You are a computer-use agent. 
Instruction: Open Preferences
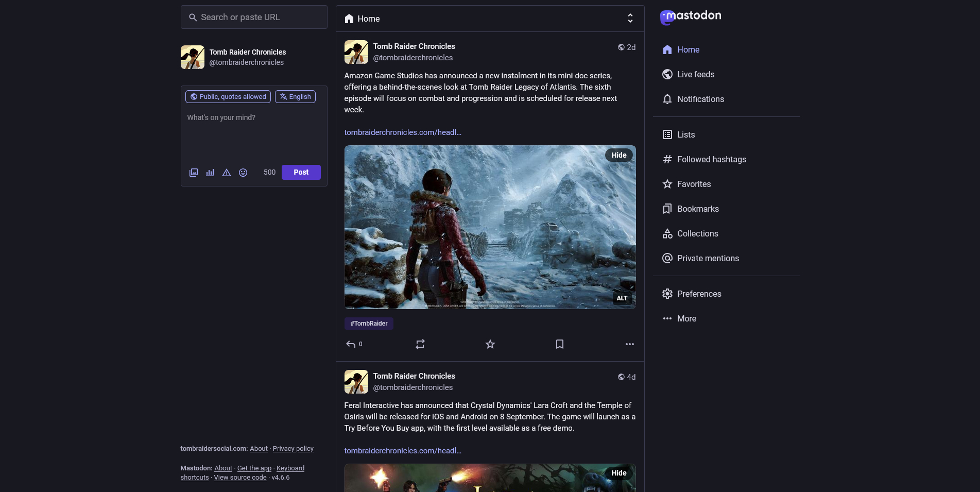[x=692, y=294]
